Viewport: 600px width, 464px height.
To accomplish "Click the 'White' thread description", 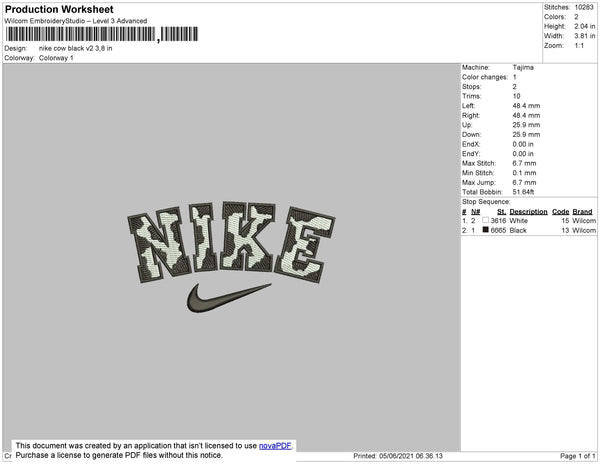I will tap(518, 221).
